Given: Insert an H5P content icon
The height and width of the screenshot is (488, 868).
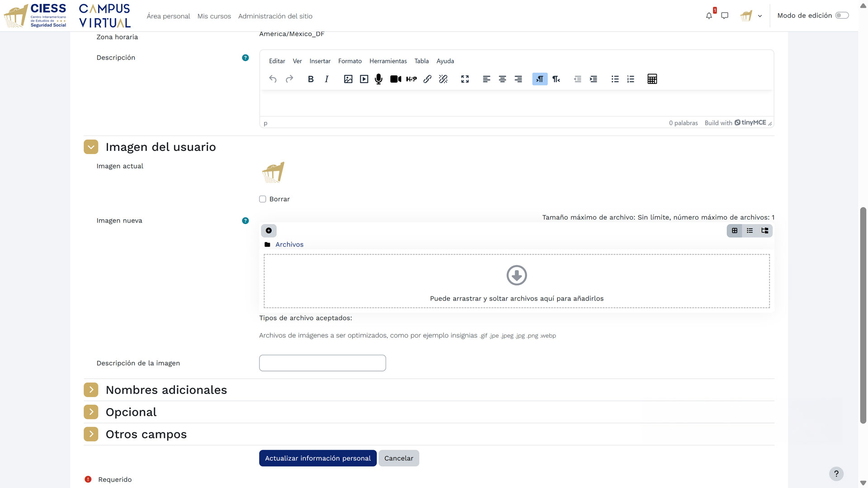Looking at the screenshot, I should [411, 79].
